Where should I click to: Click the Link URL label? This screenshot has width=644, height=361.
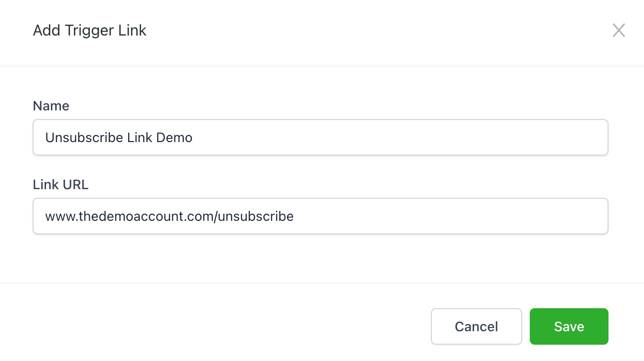point(60,185)
